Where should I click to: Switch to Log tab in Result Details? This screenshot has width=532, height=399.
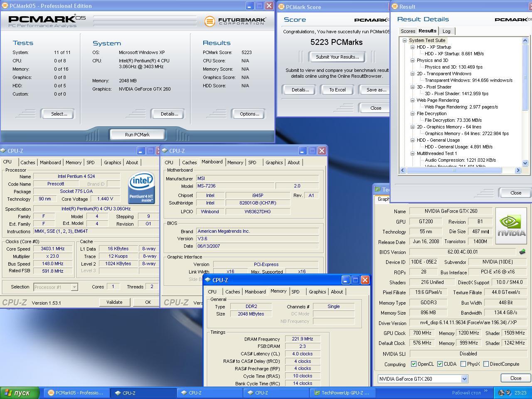pyautogui.click(x=446, y=31)
